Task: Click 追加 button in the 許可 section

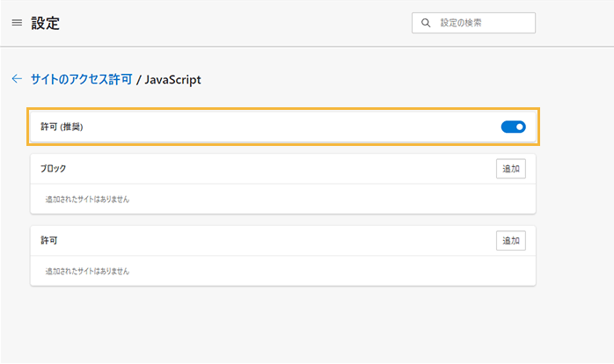Action: (510, 240)
